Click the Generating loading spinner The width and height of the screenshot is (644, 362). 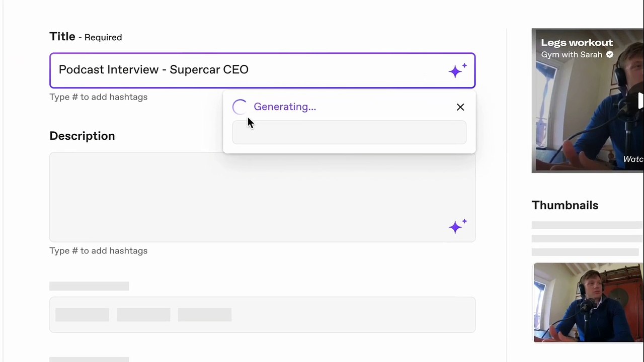(240, 107)
